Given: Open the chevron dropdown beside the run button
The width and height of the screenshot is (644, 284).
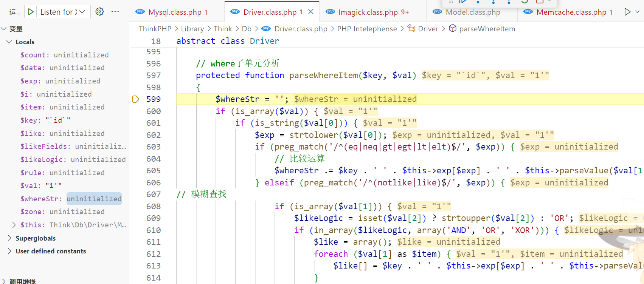Looking at the screenshot, I should (637, 12).
